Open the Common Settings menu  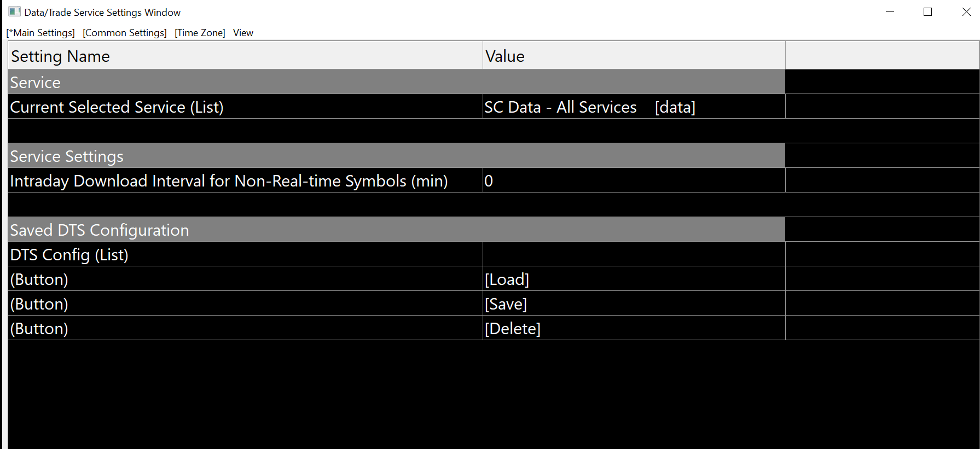pos(125,33)
